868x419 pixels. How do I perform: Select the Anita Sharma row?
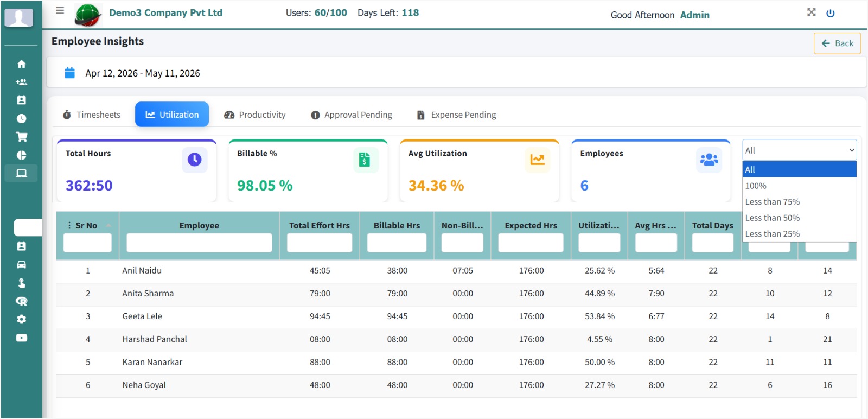tap(456, 294)
